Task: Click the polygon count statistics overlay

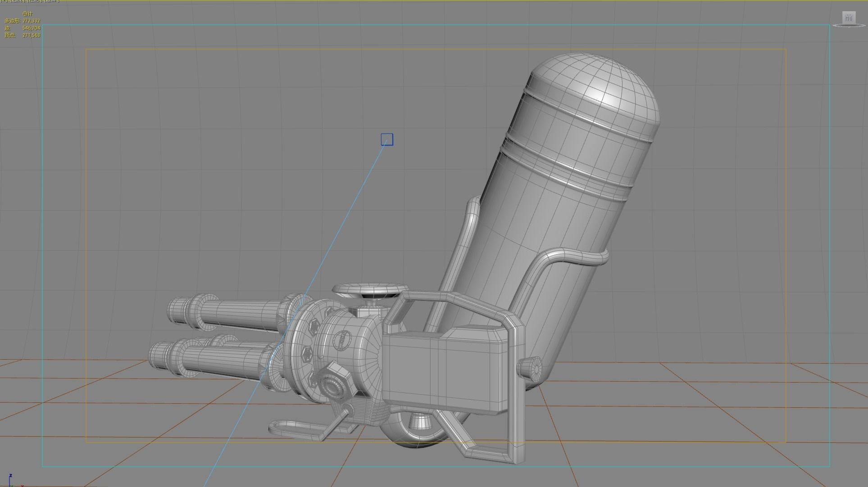Action: 25,20
